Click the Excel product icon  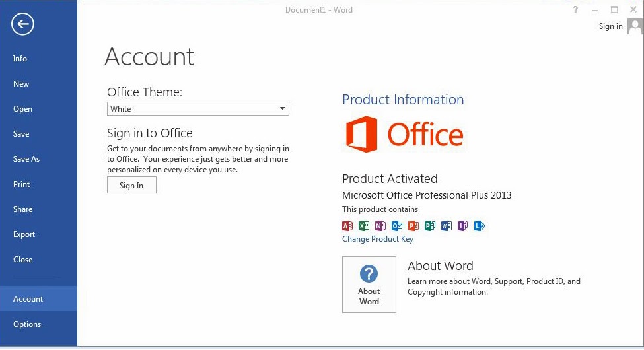click(364, 226)
